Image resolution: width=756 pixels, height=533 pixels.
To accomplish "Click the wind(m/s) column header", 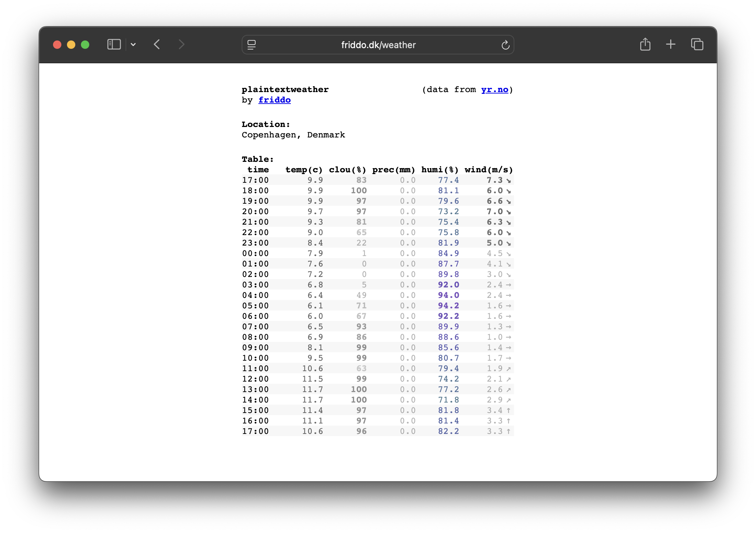I will point(489,170).
